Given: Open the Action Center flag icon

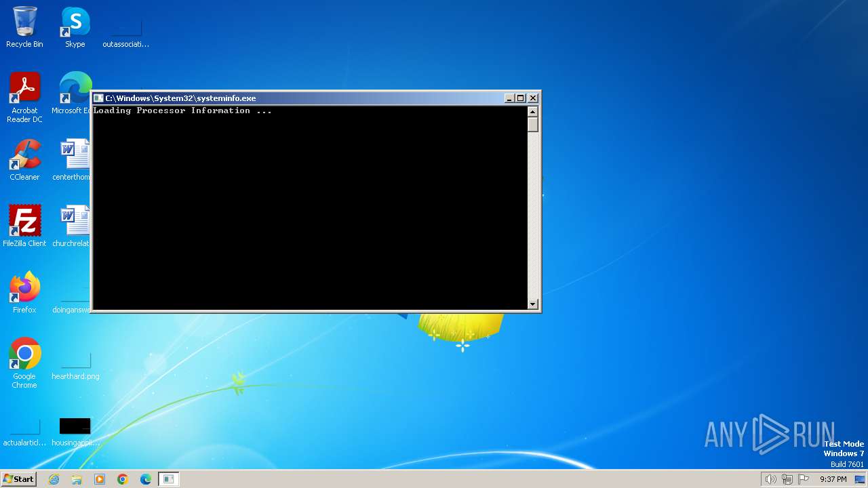Looking at the screenshot, I should pyautogui.click(x=804, y=479).
